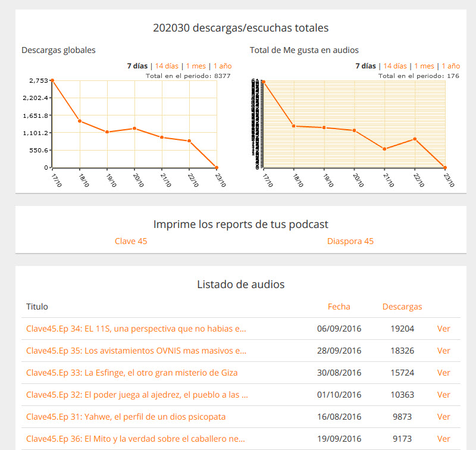Select '14 días' range for Me gusta chart
Image resolution: width=476 pixels, height=450 pixels.
tap(394, 66)
